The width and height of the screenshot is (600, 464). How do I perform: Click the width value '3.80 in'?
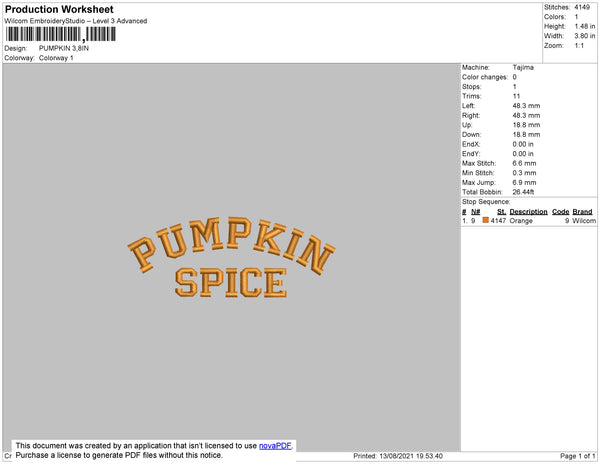[x=585, y=36]
